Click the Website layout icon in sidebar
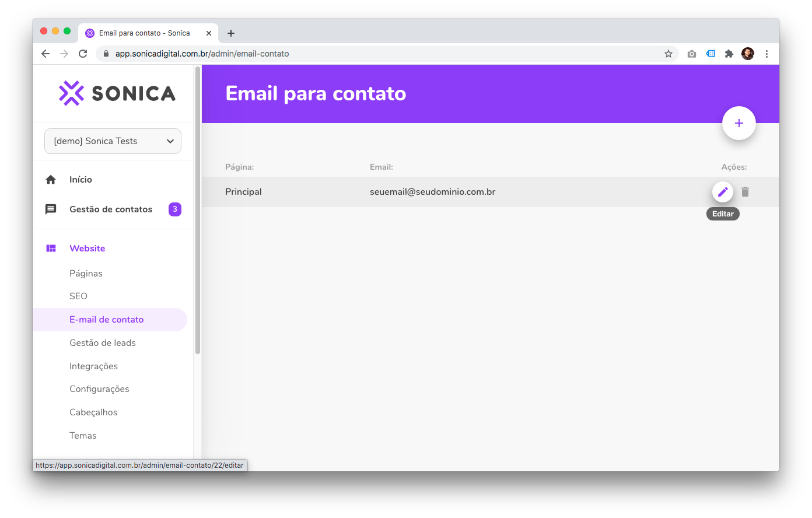812x518 pixels. click(x=51, y=249)
